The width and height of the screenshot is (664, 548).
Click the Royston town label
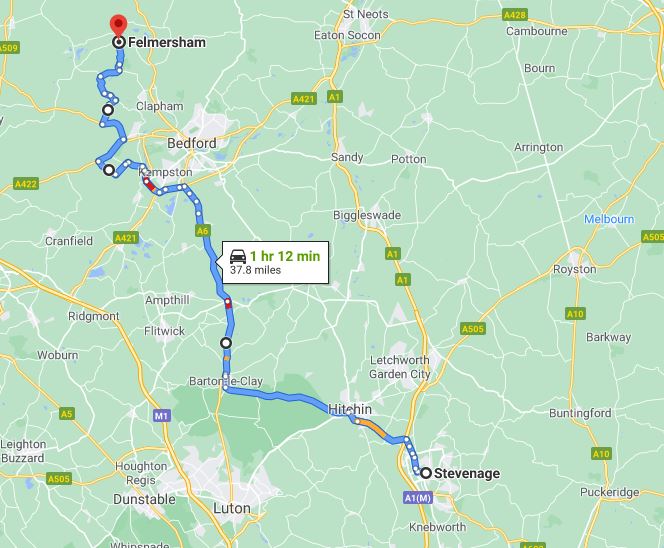[575, 269]
